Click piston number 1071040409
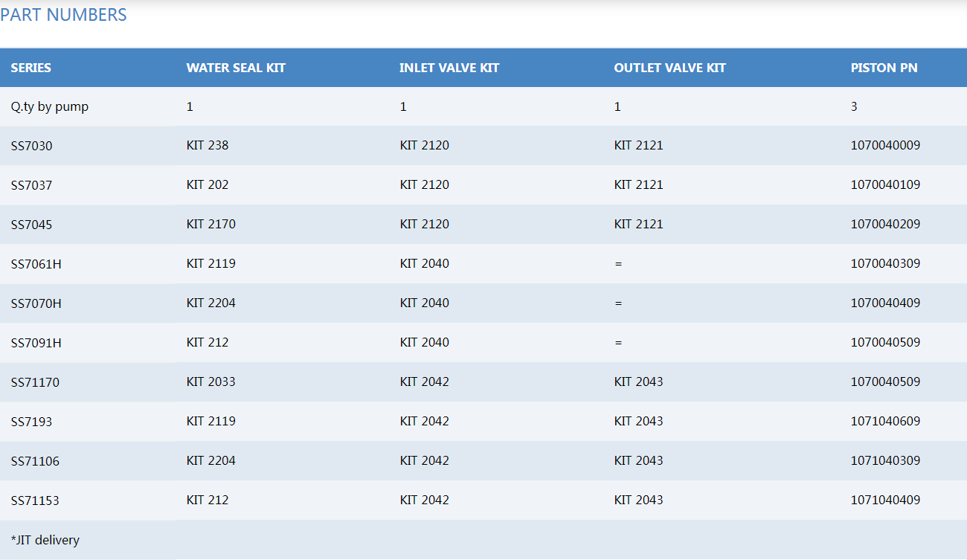This screenshot has height=560, width=967. point(885,500)
